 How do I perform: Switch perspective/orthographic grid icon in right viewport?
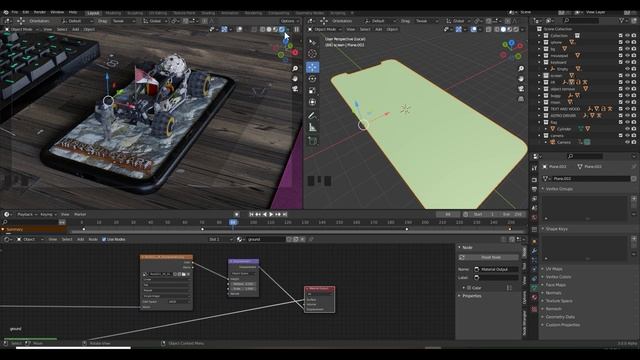[521, 99]
